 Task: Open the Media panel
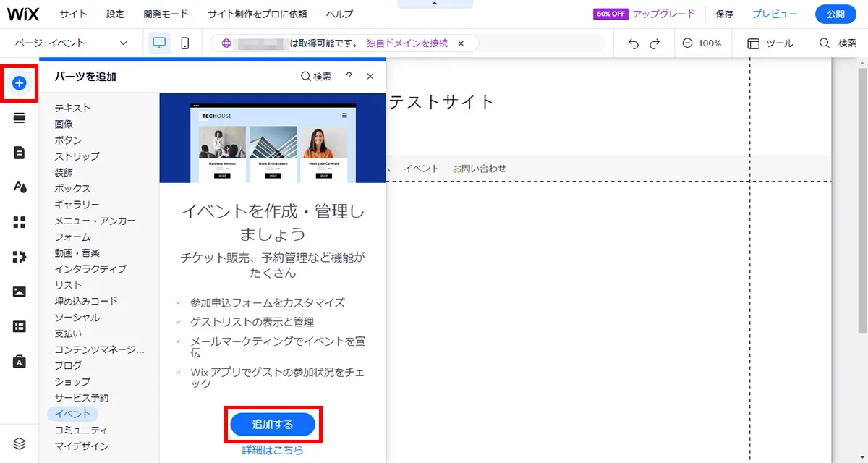(20, 292)
